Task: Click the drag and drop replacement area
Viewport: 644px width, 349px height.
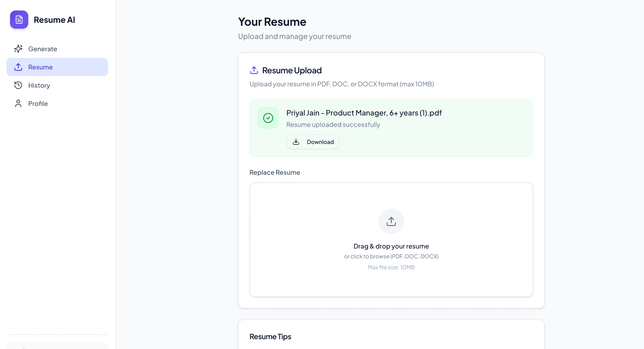Action: click(x=391, y=239)
